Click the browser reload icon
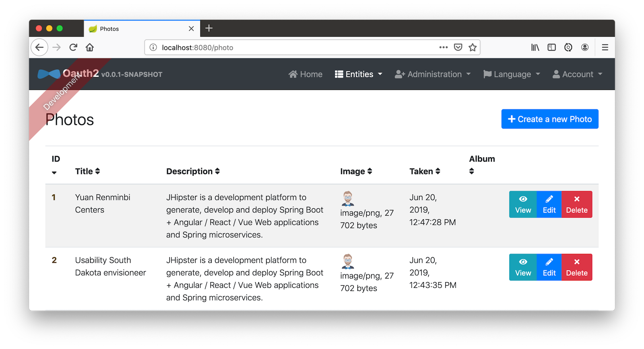This screenshot has height=349, width=644. click(x=73, y=48)
